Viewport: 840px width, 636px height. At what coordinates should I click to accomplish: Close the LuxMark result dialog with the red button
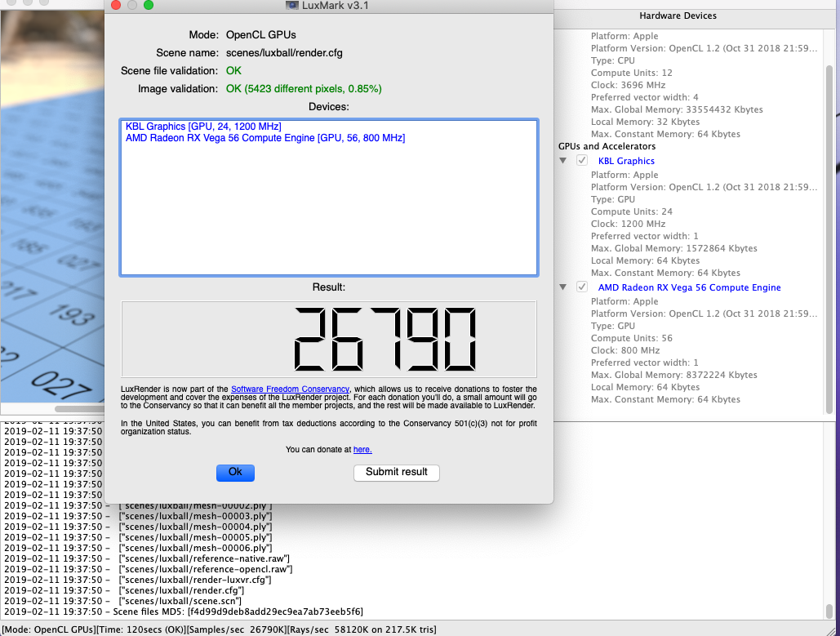pyautogui.click(x=116, y=5)
